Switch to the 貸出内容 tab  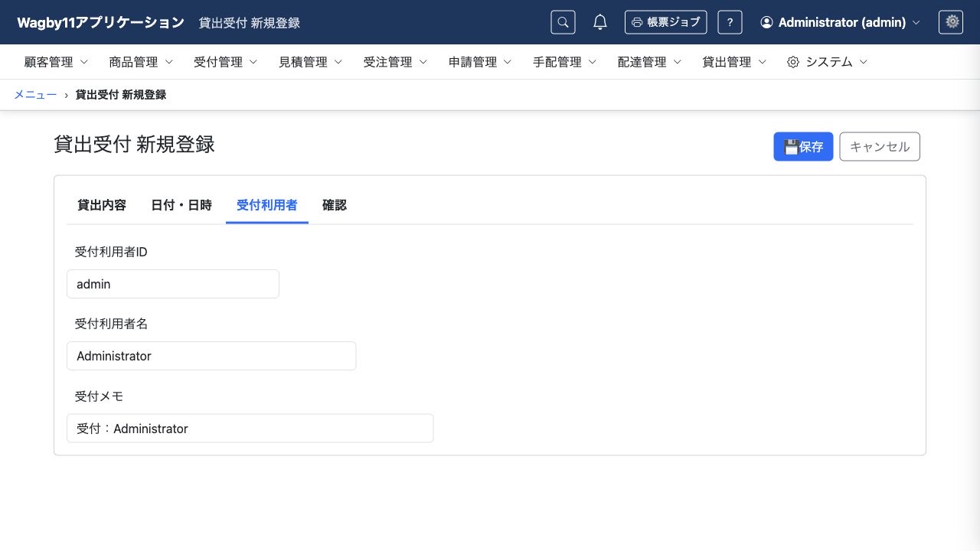pyautogui.click(x=102, y=205)
